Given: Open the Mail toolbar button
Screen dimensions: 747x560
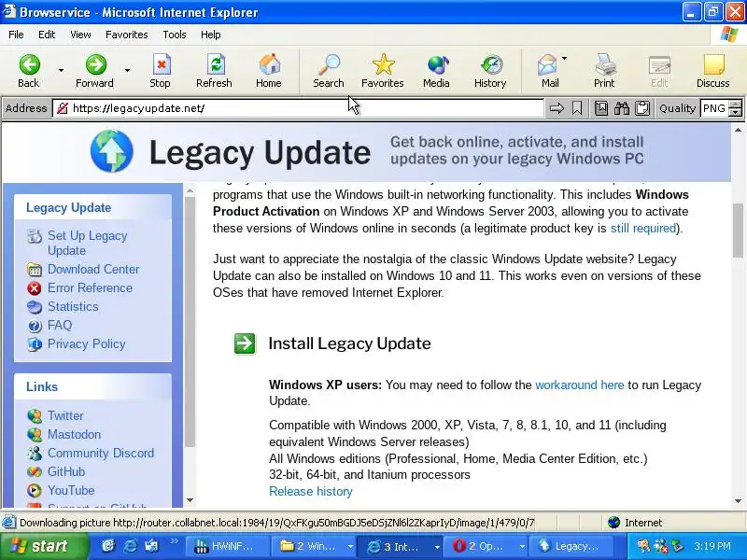Looking at the screenshot, I should pos(548,71).
